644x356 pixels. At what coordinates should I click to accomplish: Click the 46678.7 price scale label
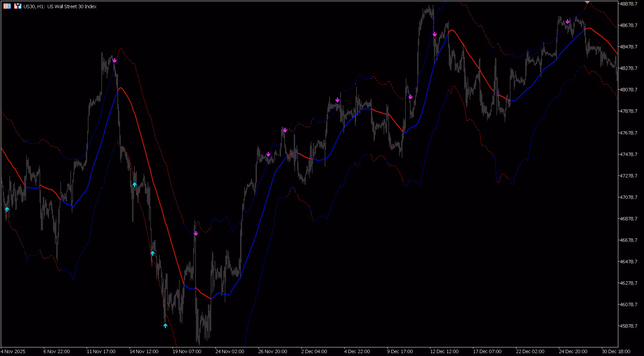[x=628, y=240]
